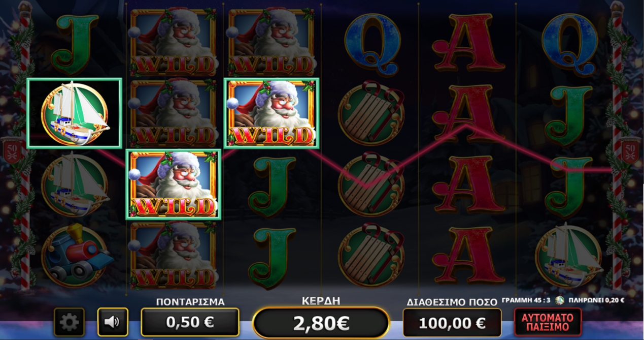Mute the game sound speaker
Viewport: 644px width, 340px height.
tap(113, 322)
